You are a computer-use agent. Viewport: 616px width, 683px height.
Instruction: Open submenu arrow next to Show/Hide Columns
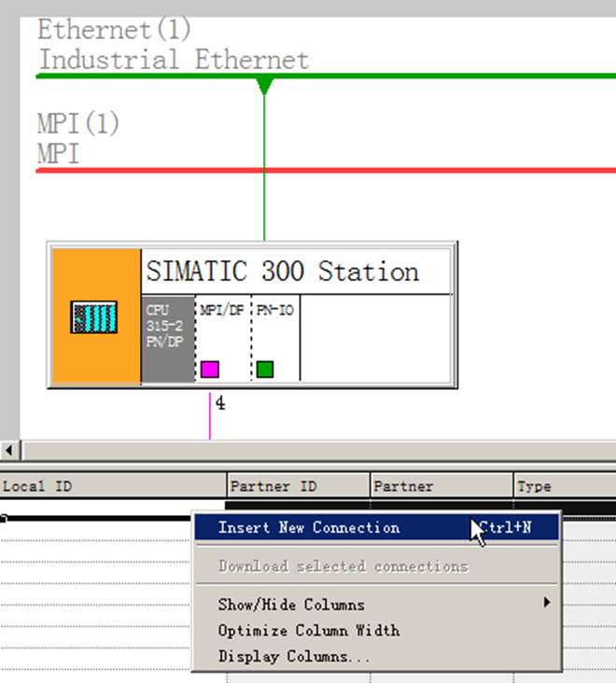(547, 603)
